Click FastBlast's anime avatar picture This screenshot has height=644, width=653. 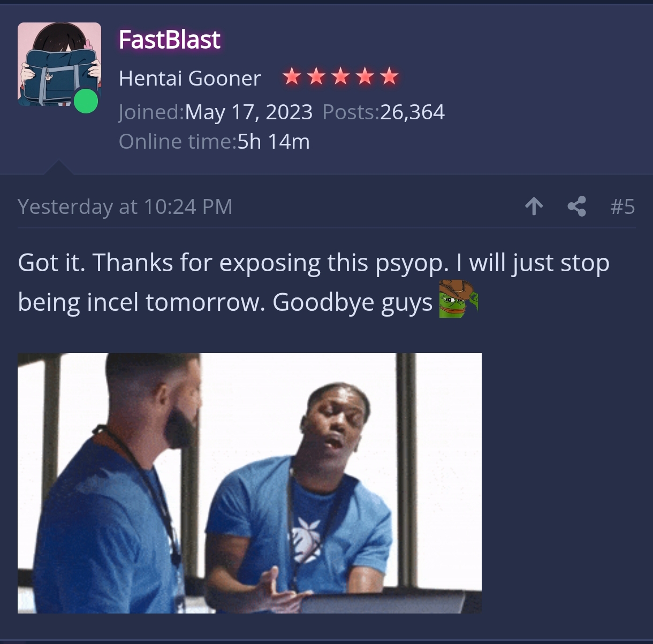[x=59, y=64]
